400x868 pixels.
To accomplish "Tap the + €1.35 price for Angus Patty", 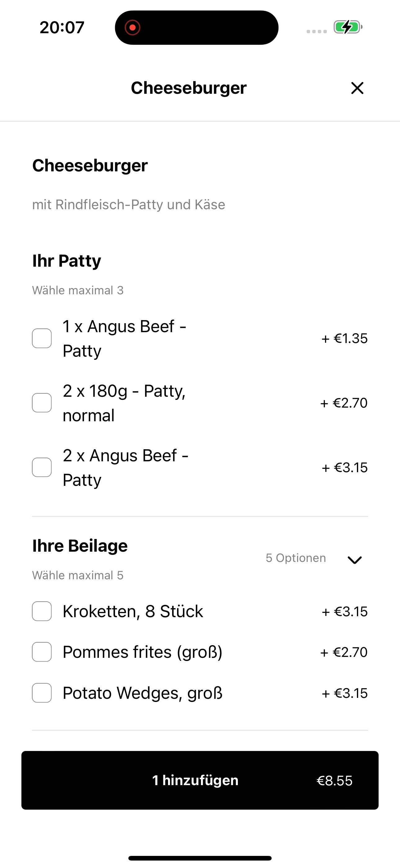I will click(344, 338).
